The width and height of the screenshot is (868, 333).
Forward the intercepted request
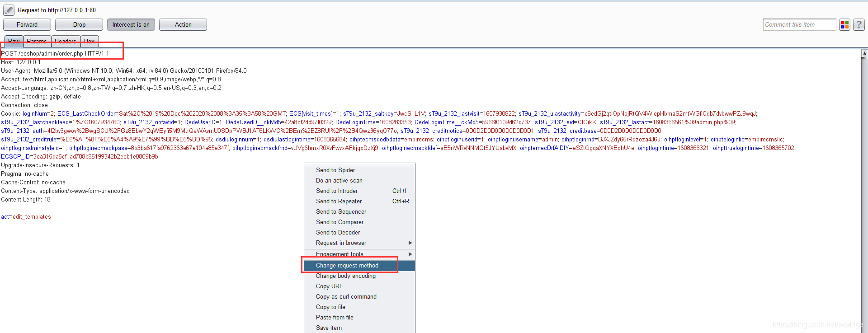point(27,25)
